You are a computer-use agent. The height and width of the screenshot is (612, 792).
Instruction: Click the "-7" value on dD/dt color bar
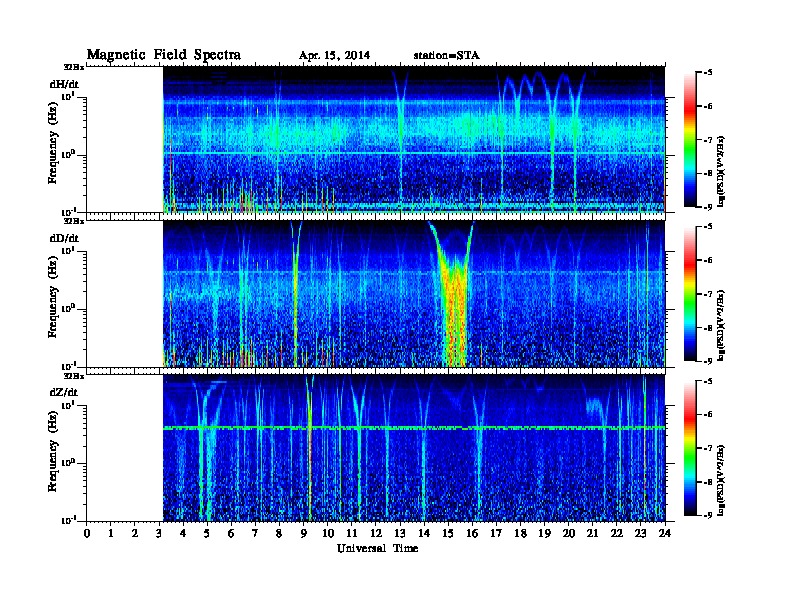click(708, 294)
